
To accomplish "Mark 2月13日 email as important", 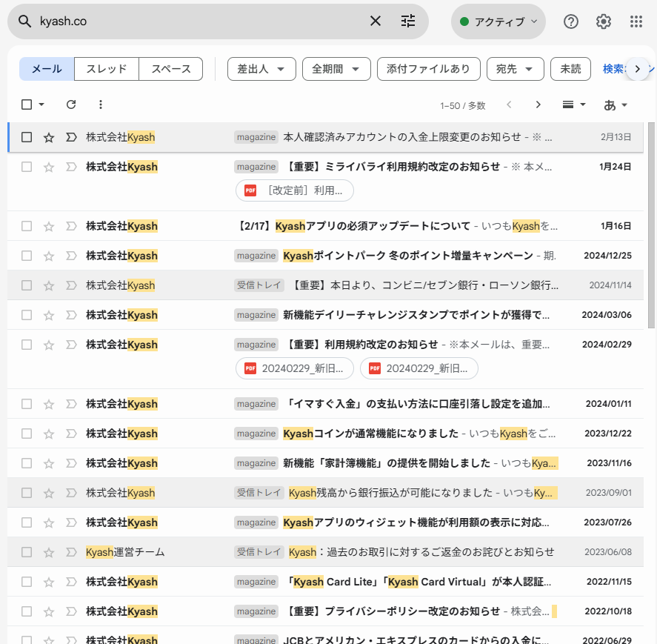I will point(71,137).
